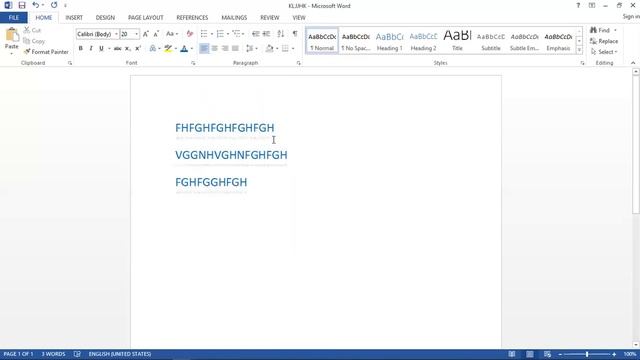This screenshot has width=640, height=360.
Task: Apply the Title style
Action: click(457, 41)
